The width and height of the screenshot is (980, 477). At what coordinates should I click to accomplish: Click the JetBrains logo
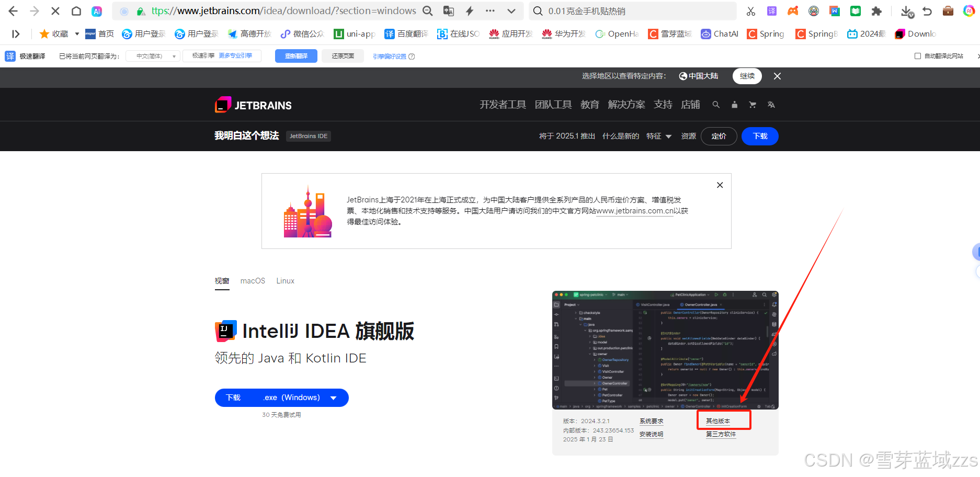(253, 105)
